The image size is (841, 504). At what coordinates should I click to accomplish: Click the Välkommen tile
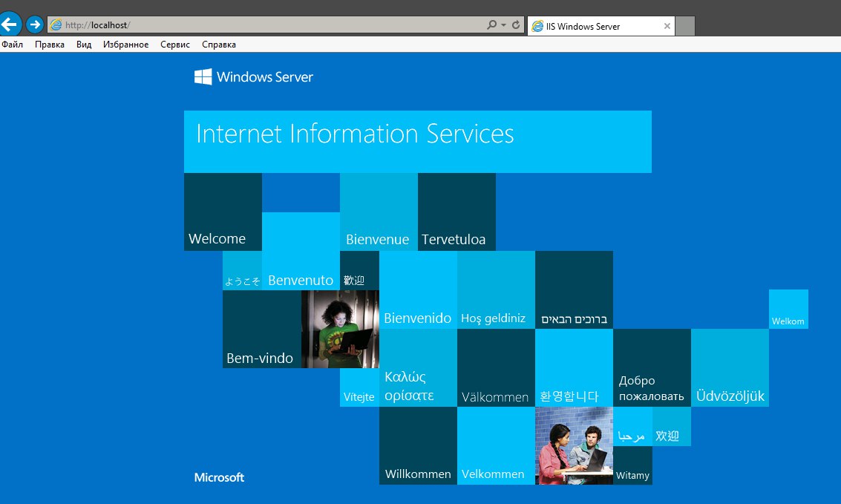pos(496,368)
